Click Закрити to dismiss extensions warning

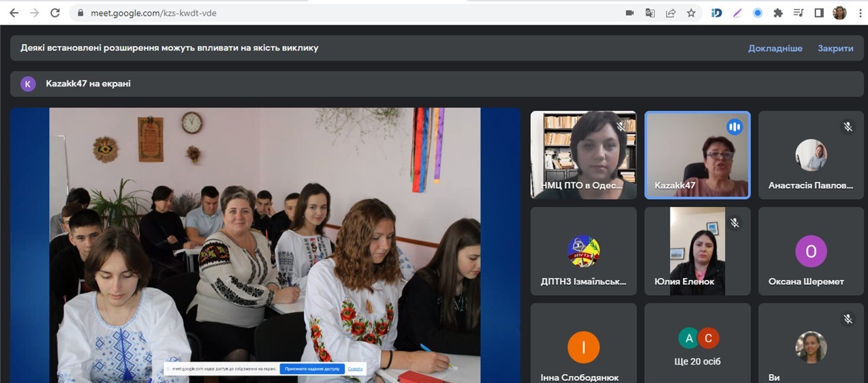pos(835,48)
